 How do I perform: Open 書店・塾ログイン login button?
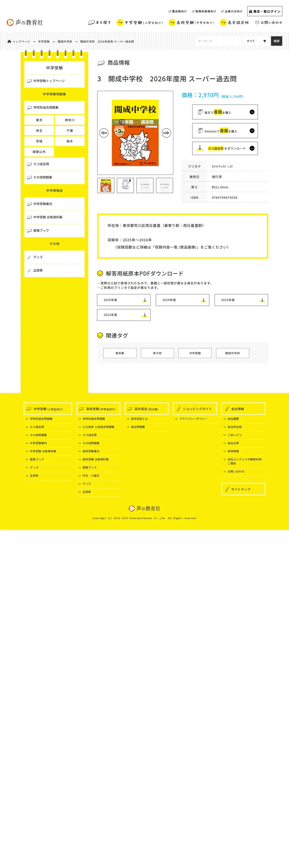pyautogui.click(x=264, y=11)
